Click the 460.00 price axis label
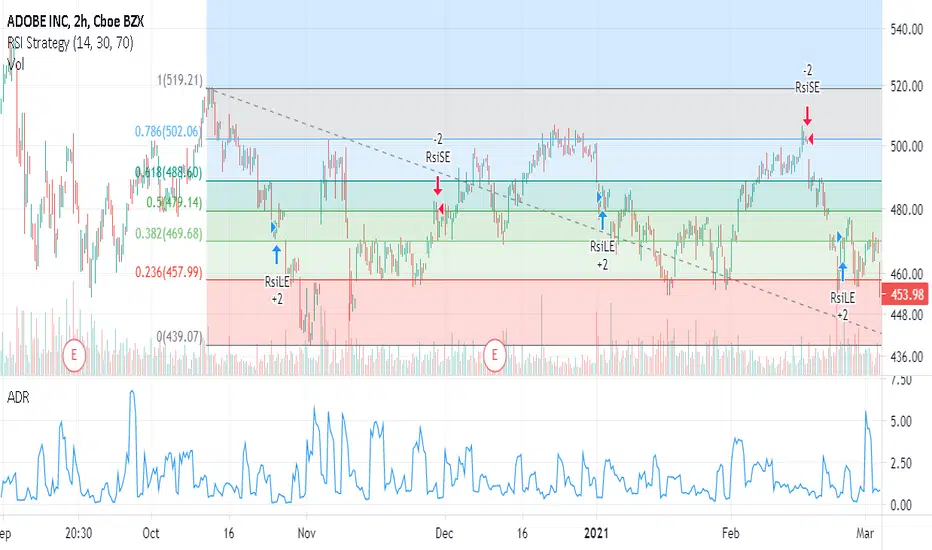 click(x=907, y=275)
